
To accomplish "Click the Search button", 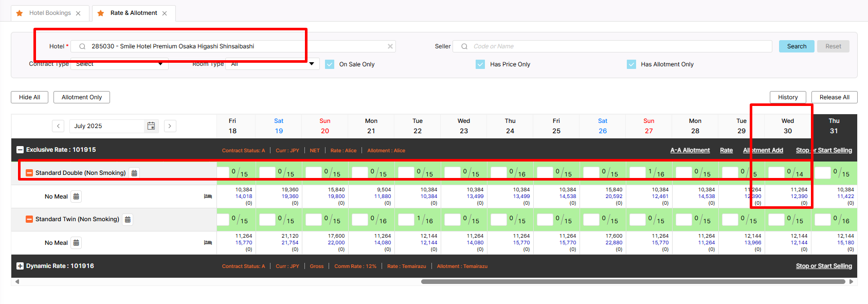I will (x=797, y=46).
